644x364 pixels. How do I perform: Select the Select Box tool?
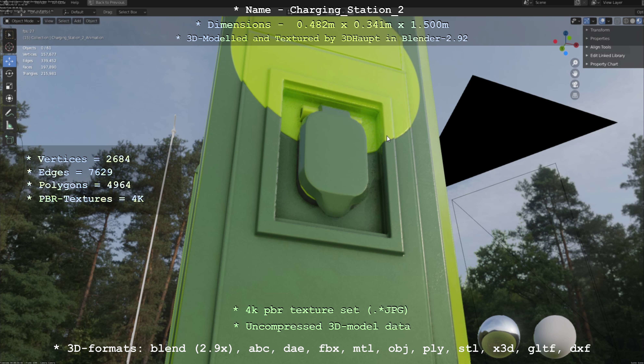coord(9,35)
